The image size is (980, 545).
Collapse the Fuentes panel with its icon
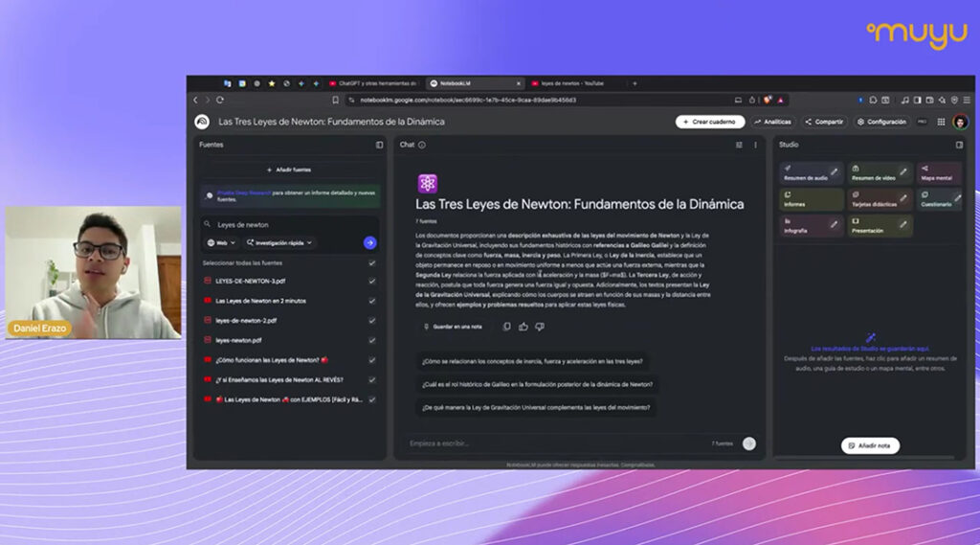tap(379, 145)
